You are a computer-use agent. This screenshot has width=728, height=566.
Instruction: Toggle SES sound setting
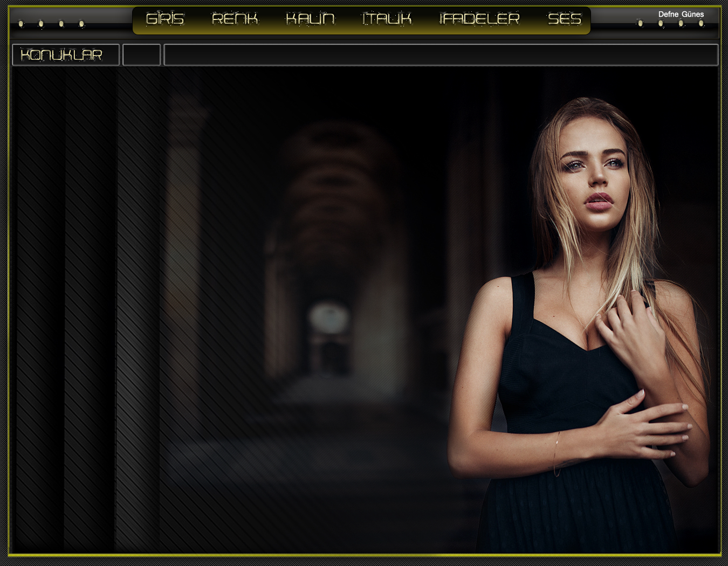[x=564, y=19]
